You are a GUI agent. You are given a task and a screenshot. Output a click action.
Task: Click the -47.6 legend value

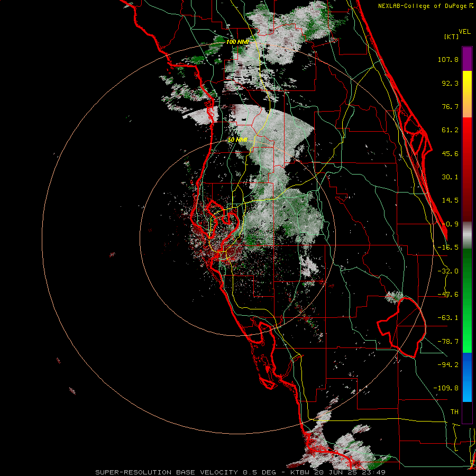coord(448,295)
